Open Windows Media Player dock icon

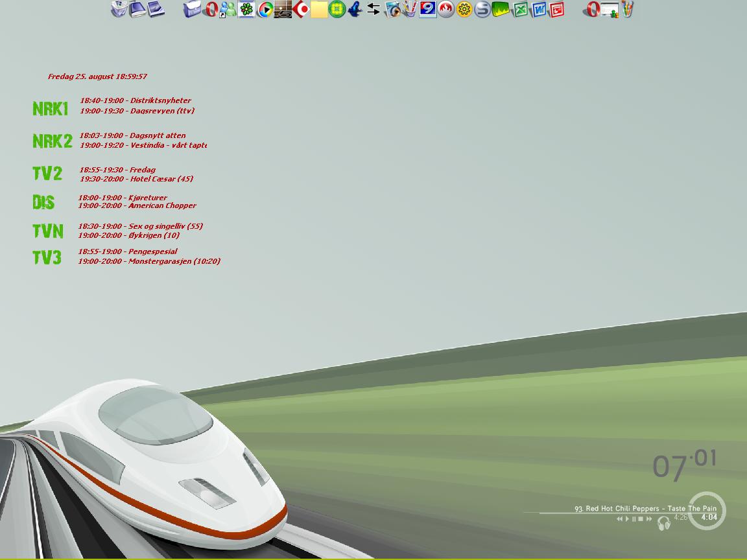click(x=265, y=10)
